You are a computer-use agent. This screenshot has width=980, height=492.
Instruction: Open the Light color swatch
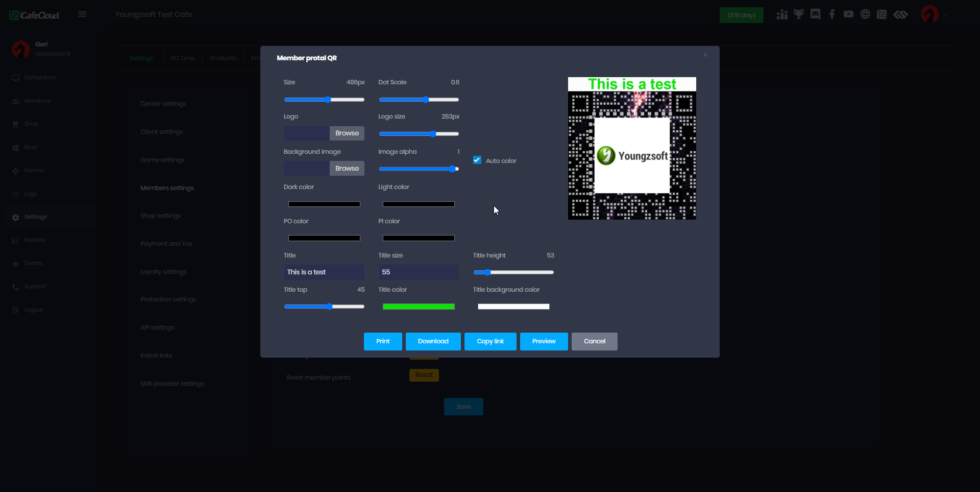pos(419,204)
